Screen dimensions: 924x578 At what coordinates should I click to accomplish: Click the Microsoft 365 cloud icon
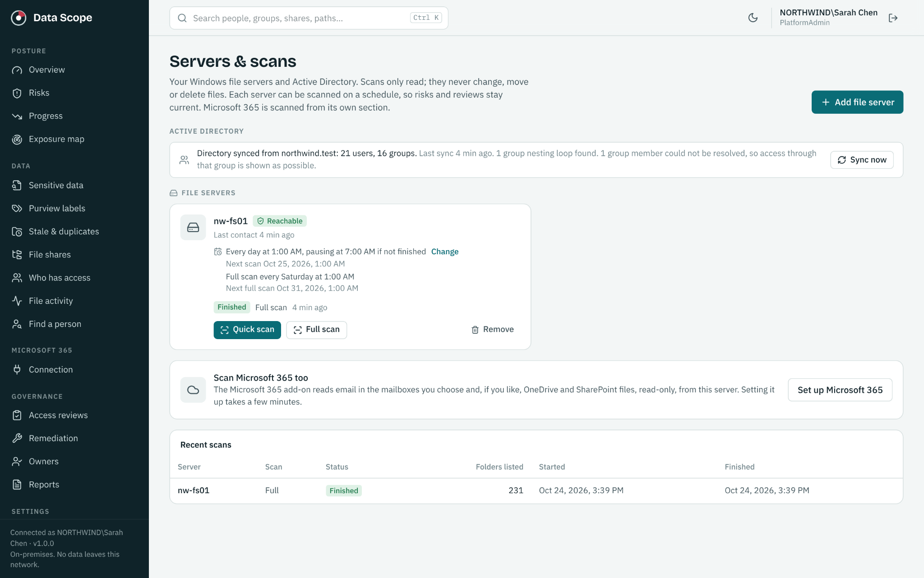point(193,390)
